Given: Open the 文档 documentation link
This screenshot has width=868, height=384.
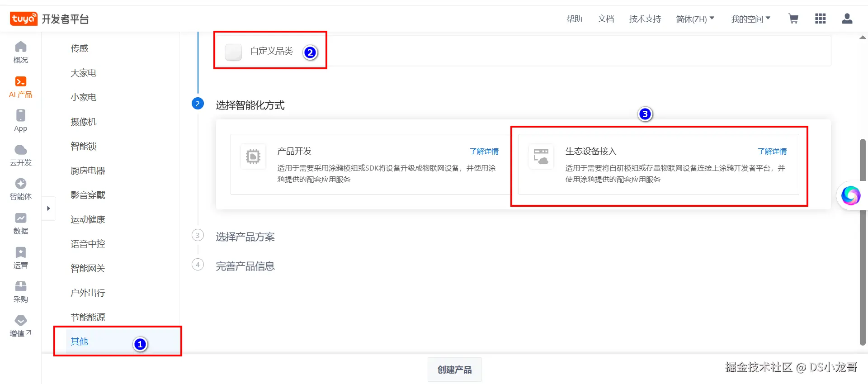Looking at the screenshot, I should pos(606,19).
